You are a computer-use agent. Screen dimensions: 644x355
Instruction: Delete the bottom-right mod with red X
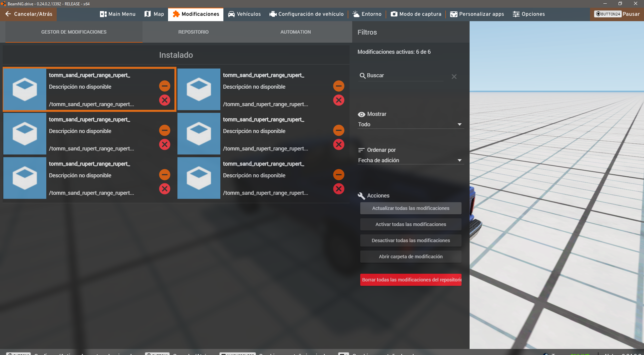click(339, 189)
